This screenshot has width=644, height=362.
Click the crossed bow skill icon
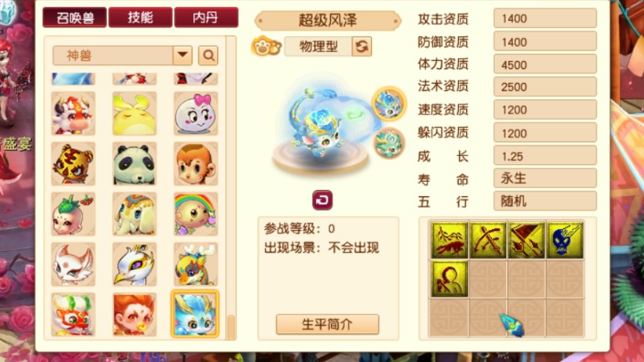[x=488, y=240]
